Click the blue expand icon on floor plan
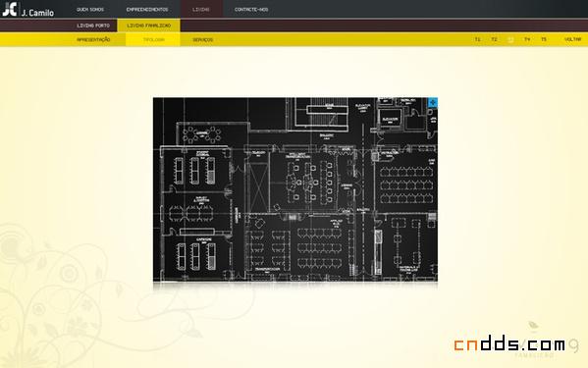This screenshot has height=368, width=588. click(x=433, y=102)
